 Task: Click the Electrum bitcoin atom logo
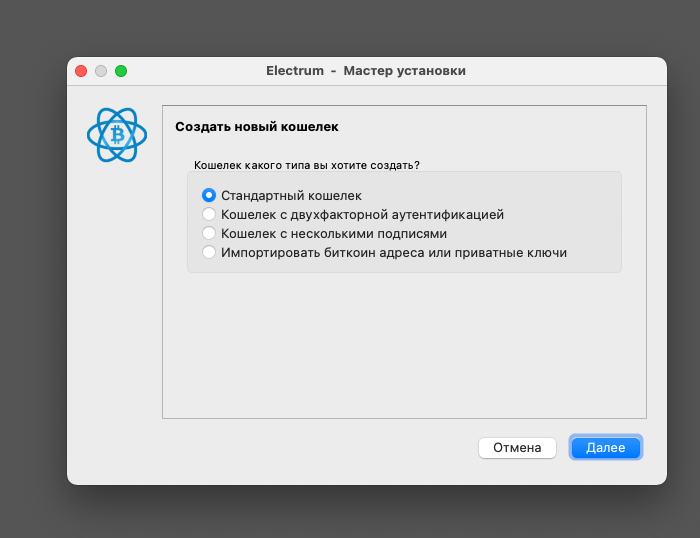(117, 135)
